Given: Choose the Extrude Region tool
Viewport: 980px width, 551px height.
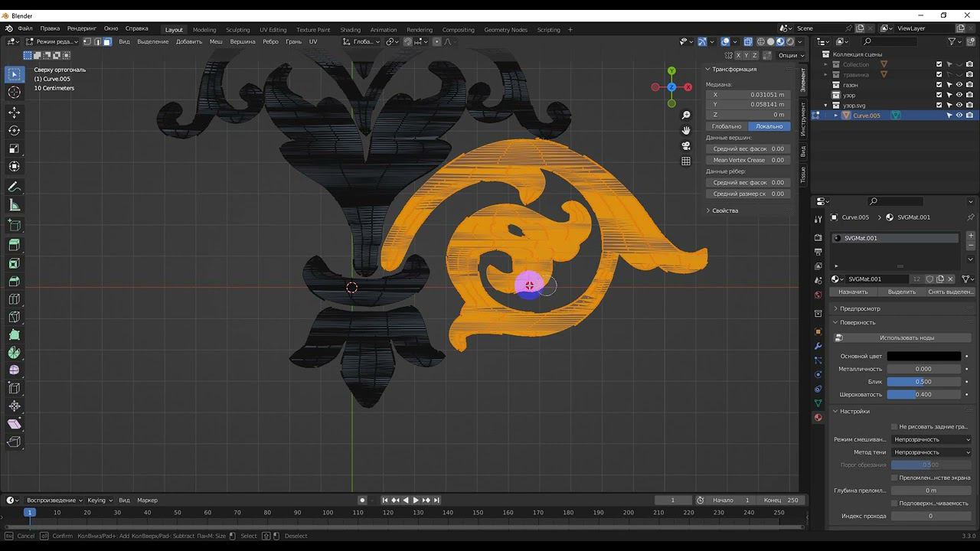Looking at the screenshot, I should coord(14,245).
